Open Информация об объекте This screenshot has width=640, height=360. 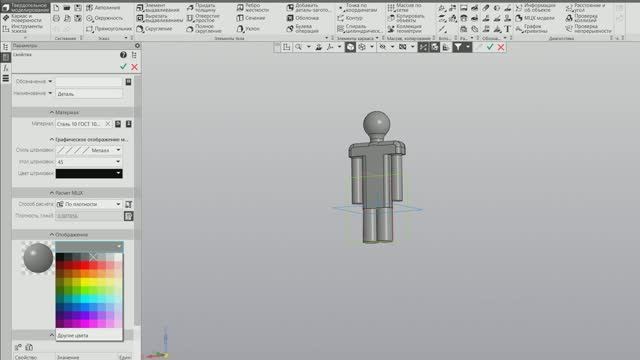tap(535, 8)
